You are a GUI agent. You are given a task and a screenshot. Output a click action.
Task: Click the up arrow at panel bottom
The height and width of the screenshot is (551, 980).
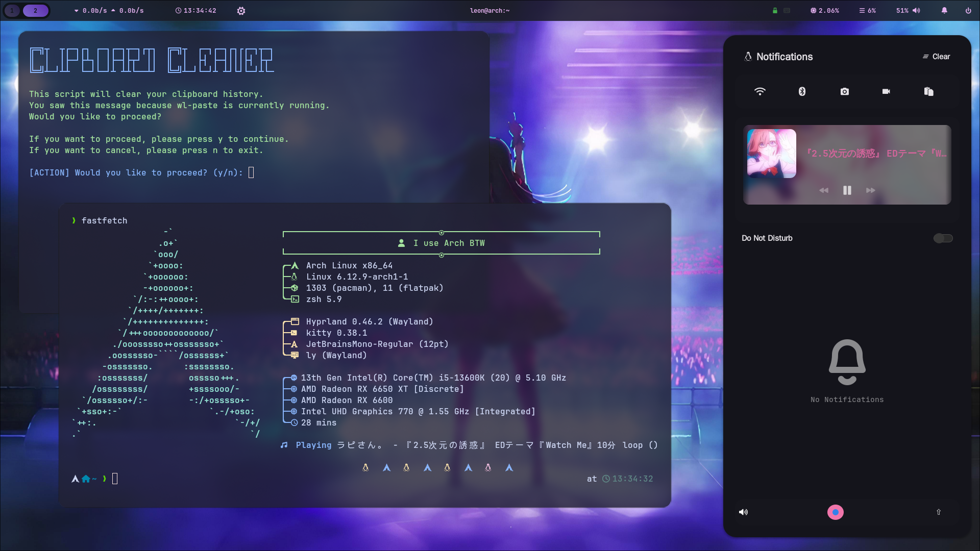click(938, 512)
